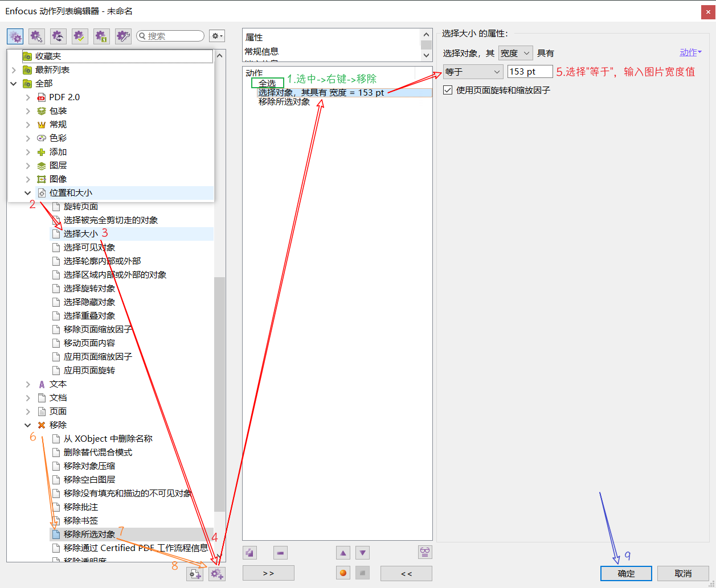
Task: Click the 确定 button
Action: point(626,573)
